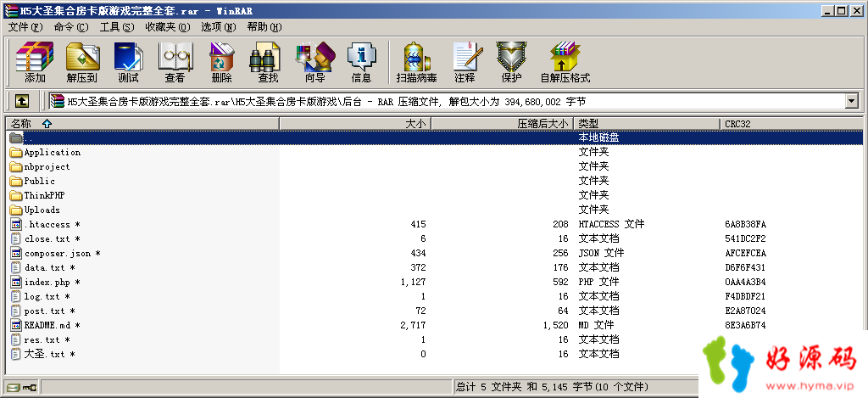
Task: Sort by 压缩后大小 column header
Action: point(502,124)
